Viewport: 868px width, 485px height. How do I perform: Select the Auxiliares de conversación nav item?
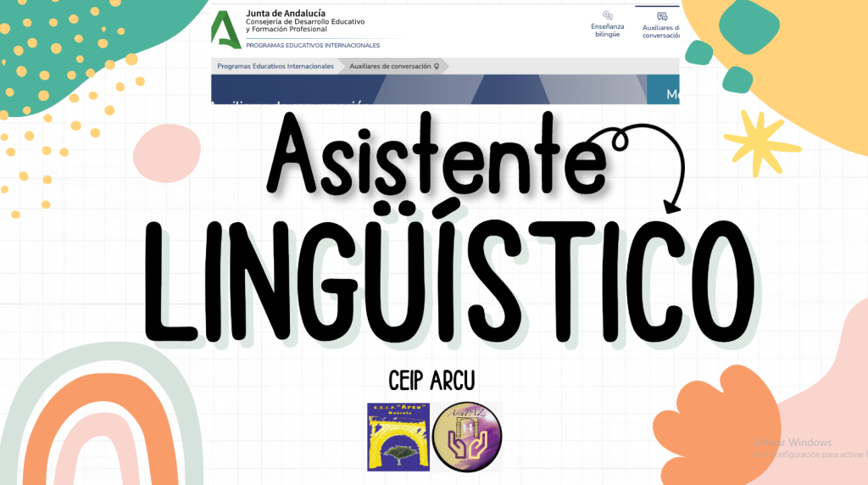pos(661,31)
